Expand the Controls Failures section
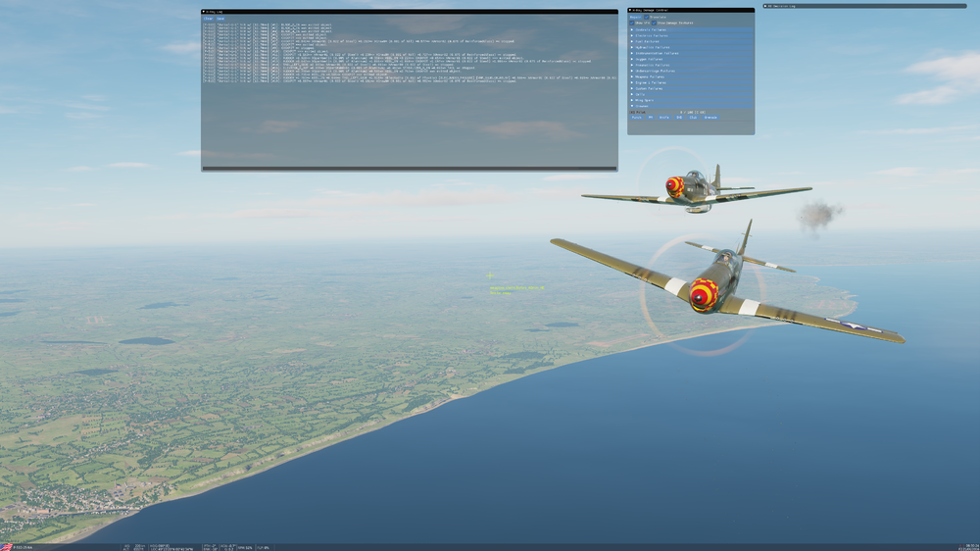Screen dimensions: 980x551 [x=691, y=30]
